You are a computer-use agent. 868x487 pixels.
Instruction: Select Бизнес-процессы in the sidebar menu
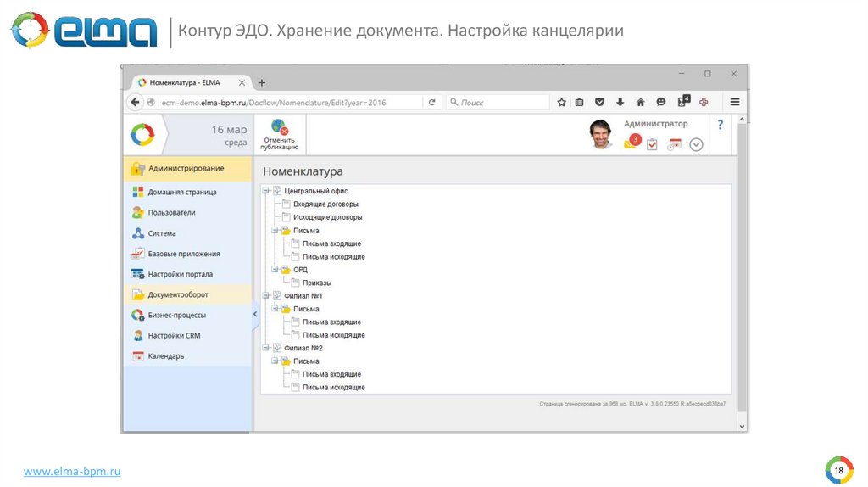pos(176,315)
